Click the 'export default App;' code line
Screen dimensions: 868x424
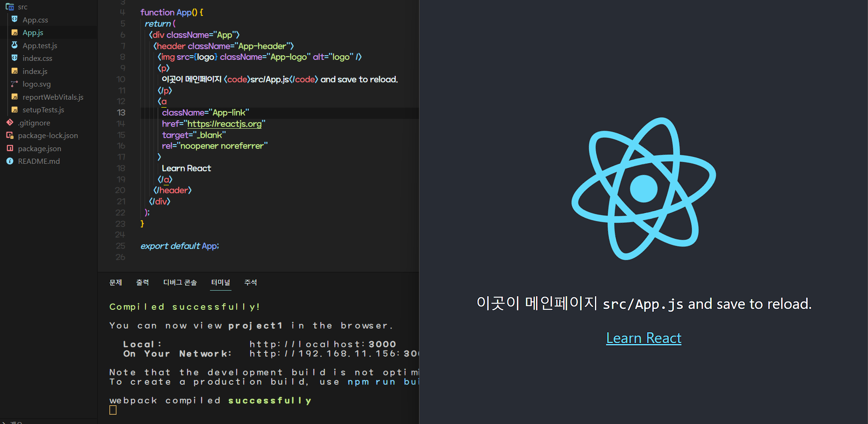[180, 246]
